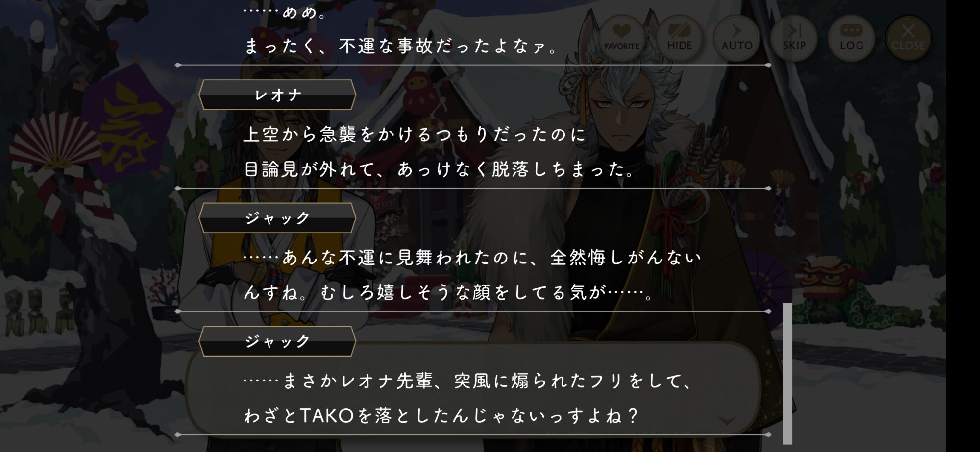Toggle AUTO play mode
The width and height of the screenshot is (980, 452).
[x=736, y=38]
